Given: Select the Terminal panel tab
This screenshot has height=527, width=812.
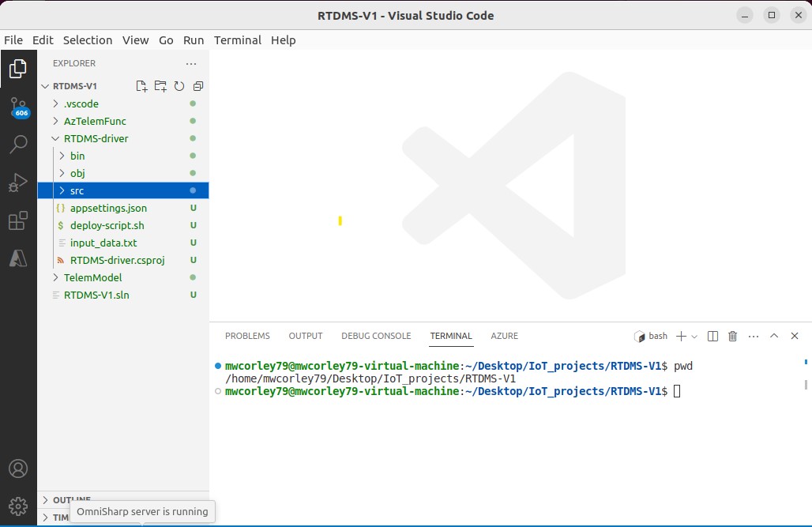Looking at the screenshot, I should pos(451,337).
